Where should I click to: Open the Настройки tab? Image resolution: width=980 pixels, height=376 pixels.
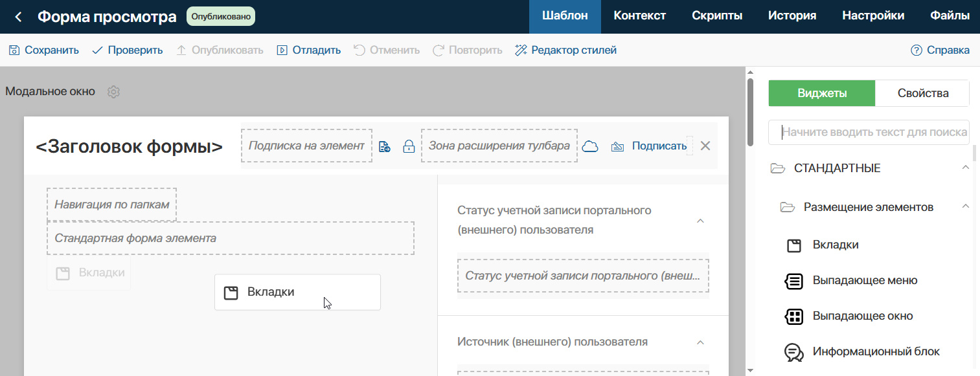pyautogui.click(x=873, y=17)
